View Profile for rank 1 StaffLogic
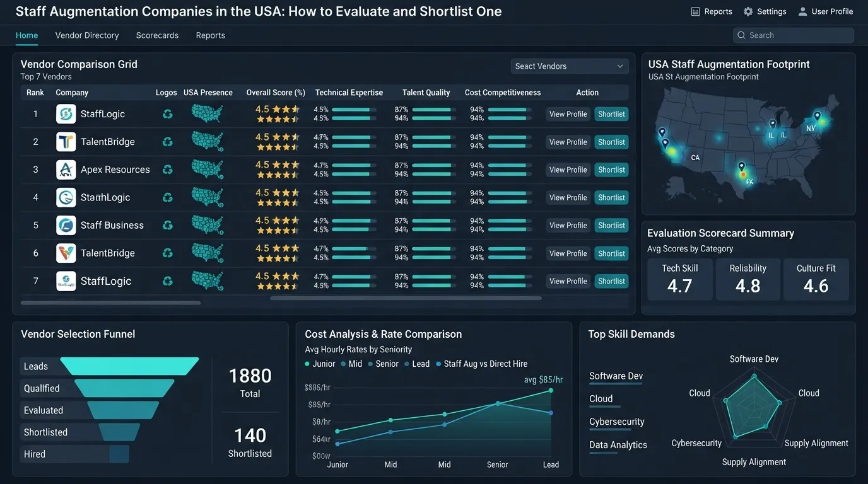The image size is (868, 484). [x=568, y=114]
